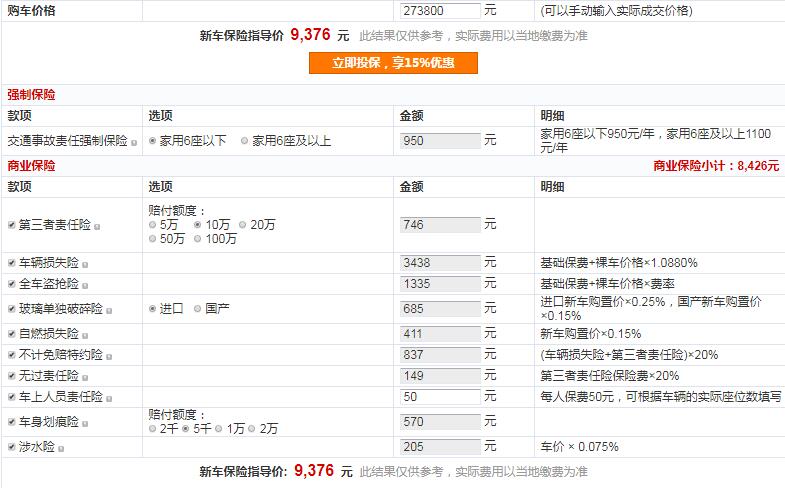Open the info icon next to 第三者责任险
Viewport: 785px width, 488px height.
click(x=97, y=227)
